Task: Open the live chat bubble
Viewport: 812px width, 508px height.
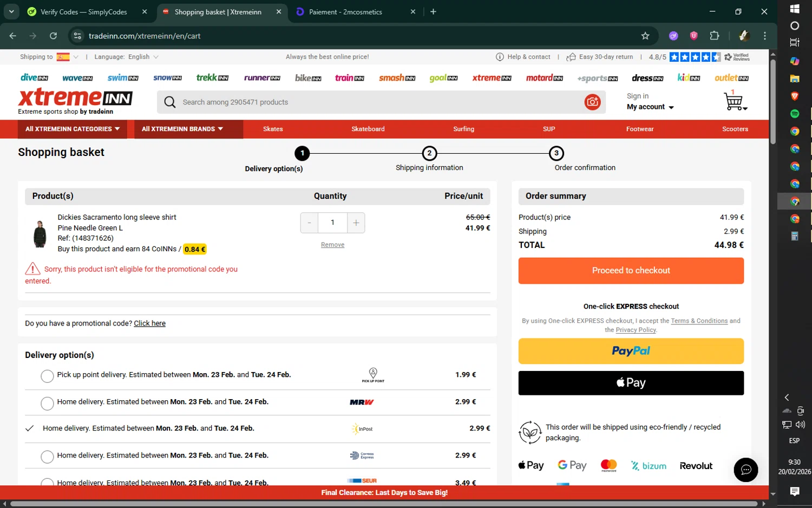Action: [746, 470]
